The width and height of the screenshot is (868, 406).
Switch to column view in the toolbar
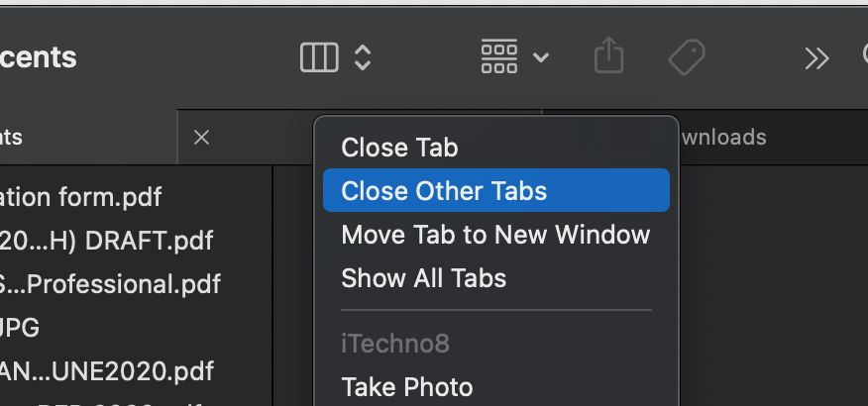click(x=319, y=57)
